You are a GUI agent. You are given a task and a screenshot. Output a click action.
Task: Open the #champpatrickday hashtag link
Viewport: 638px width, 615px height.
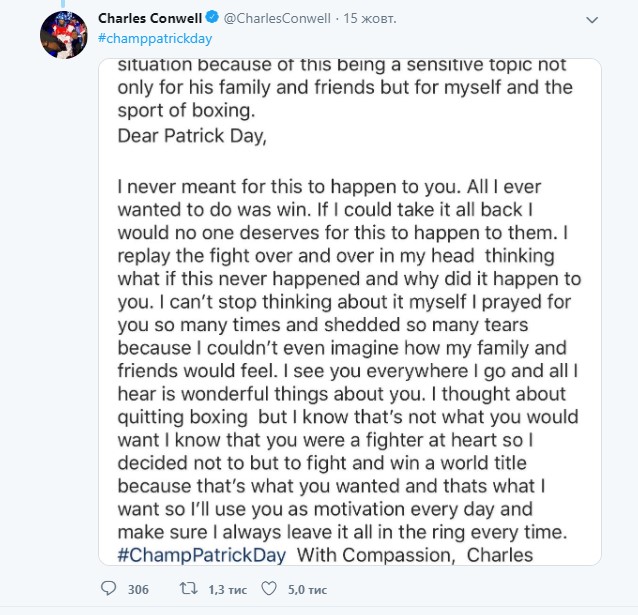pyautogui.click(x=155, y=38)
